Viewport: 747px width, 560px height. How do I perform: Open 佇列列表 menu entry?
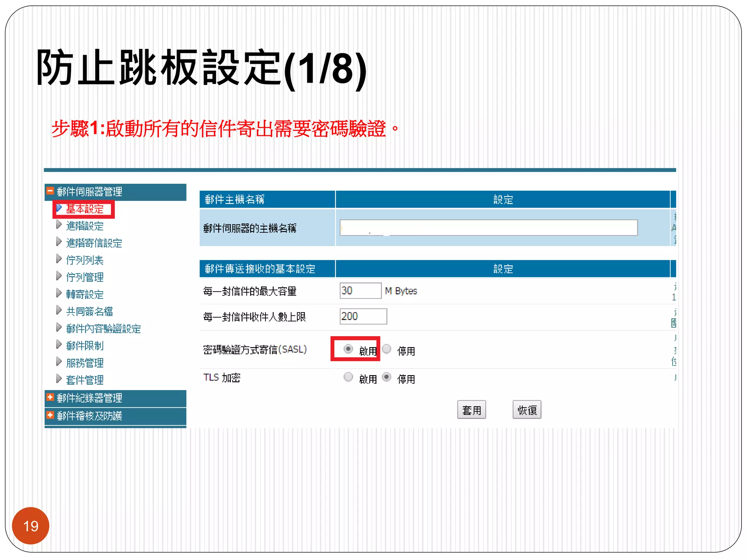pyautogui.click(x=85, y=260)
